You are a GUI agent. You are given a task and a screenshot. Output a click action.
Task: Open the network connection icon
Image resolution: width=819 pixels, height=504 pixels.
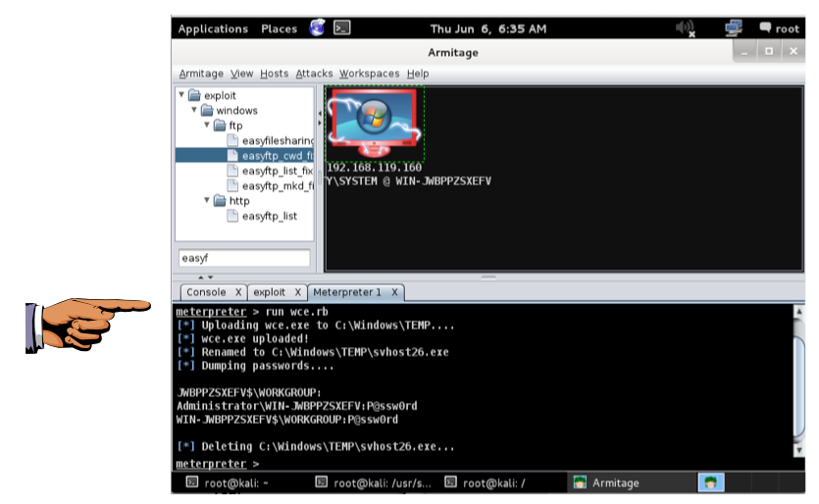click(734, 28)
